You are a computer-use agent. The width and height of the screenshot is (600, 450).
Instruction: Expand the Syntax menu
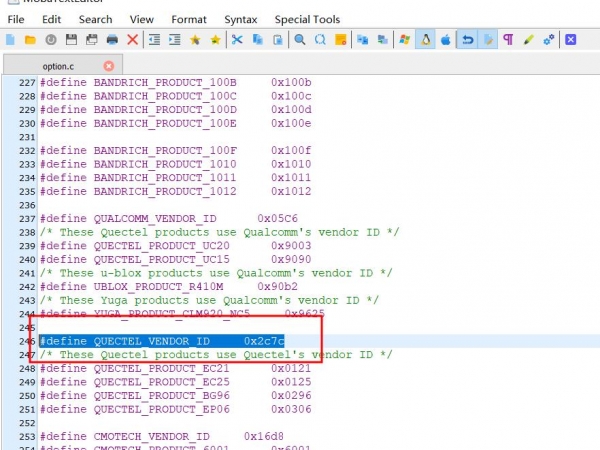pos(240,19)
